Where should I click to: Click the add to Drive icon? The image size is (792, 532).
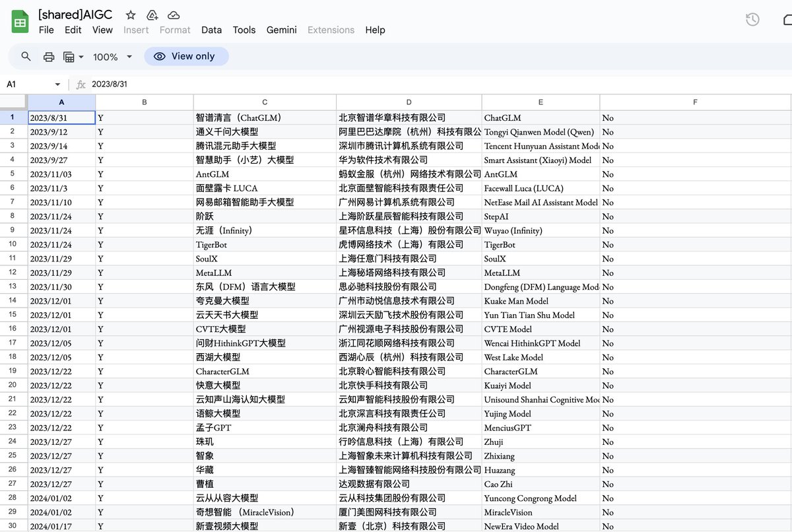152,15
